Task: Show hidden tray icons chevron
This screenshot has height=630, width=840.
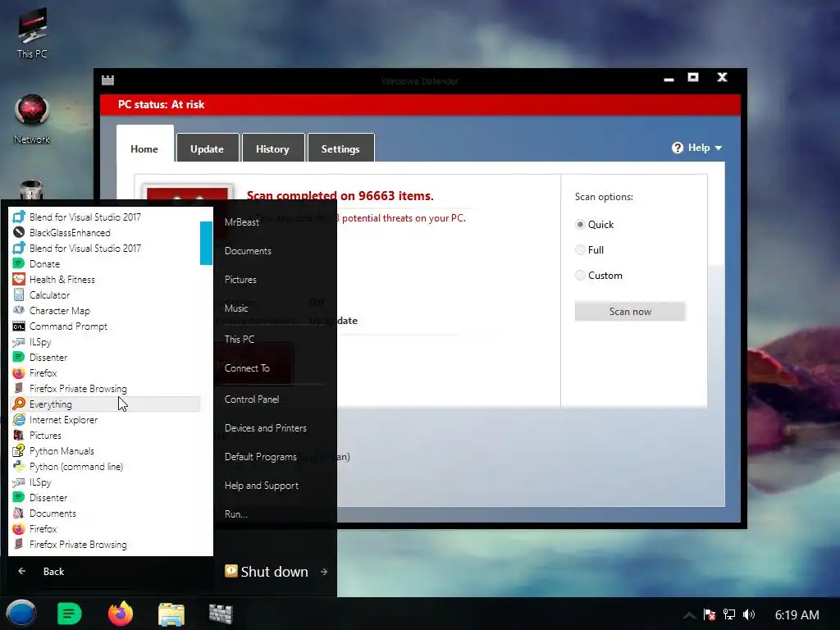Action: (x=689, y=615)
